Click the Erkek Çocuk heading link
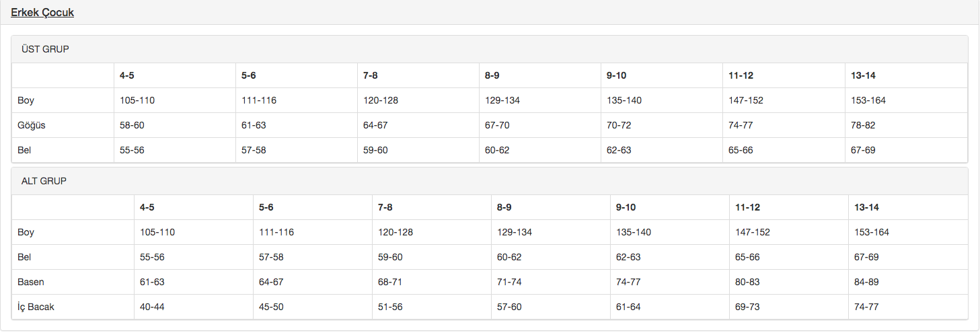 42,12
